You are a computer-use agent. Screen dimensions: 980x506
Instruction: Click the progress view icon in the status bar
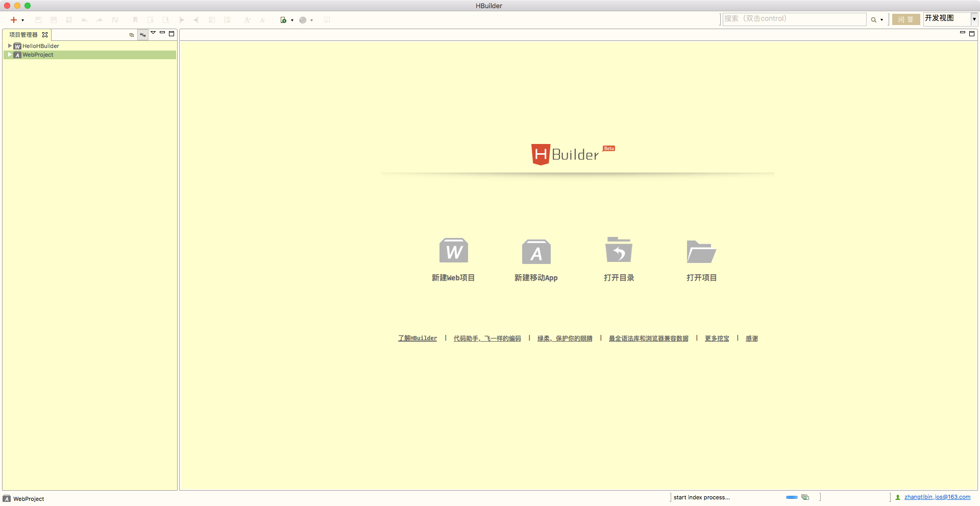[805, 497]
